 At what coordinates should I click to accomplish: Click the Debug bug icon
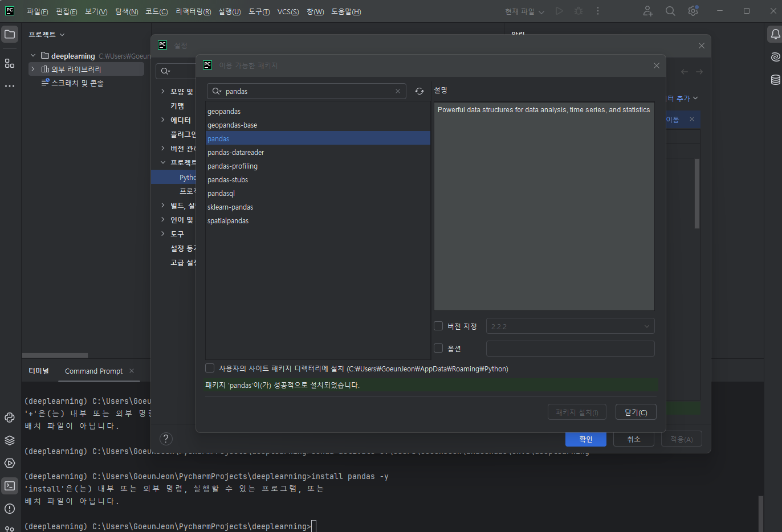(579, 11)
